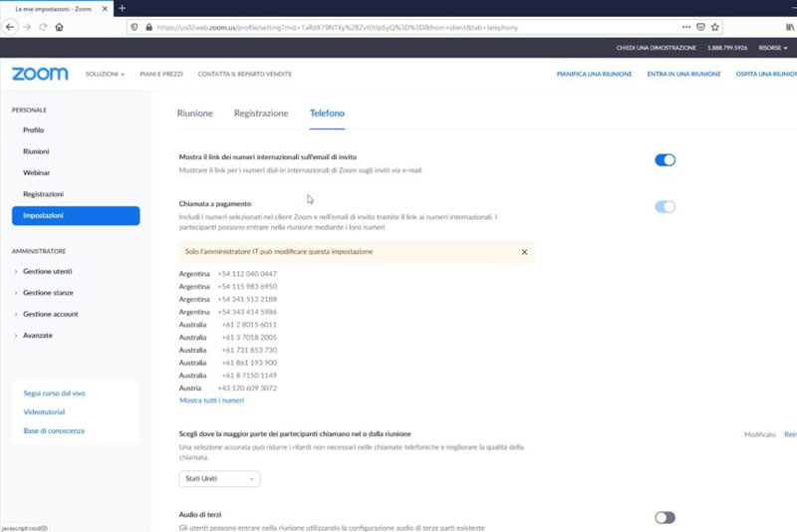797x532 pixels.
Task: Click Entra in una riunione
Action: pos(683,74)
